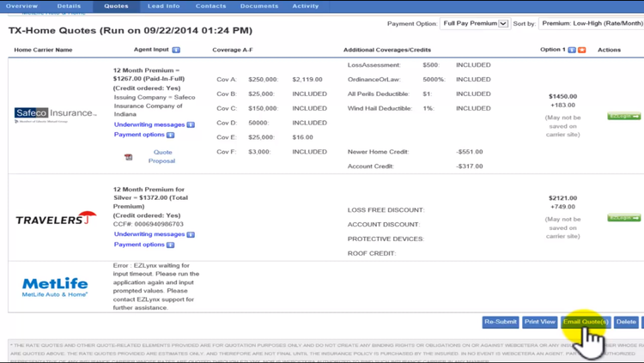
Task: Click the orange Option 1 icon
Action: pos(582,50)
